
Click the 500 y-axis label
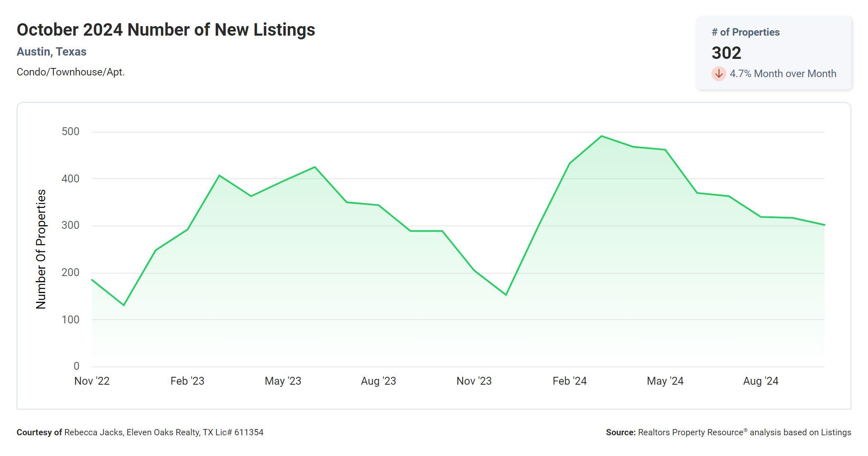click(x=70, y=132)
